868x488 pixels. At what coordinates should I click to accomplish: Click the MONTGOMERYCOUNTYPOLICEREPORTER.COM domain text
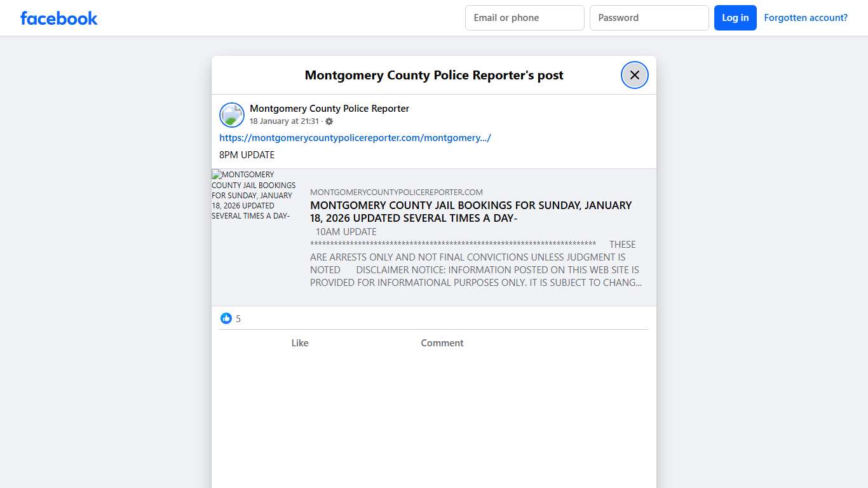(396, 192)
